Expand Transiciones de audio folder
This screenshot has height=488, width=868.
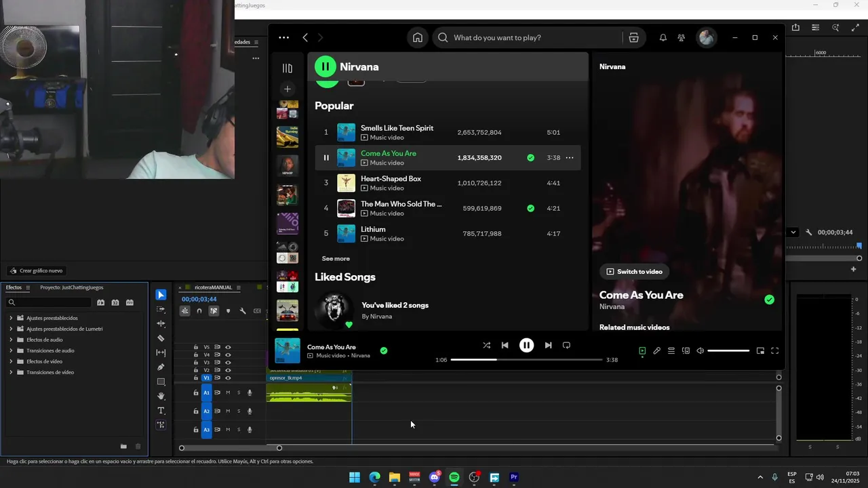click(x=11, y=350)
